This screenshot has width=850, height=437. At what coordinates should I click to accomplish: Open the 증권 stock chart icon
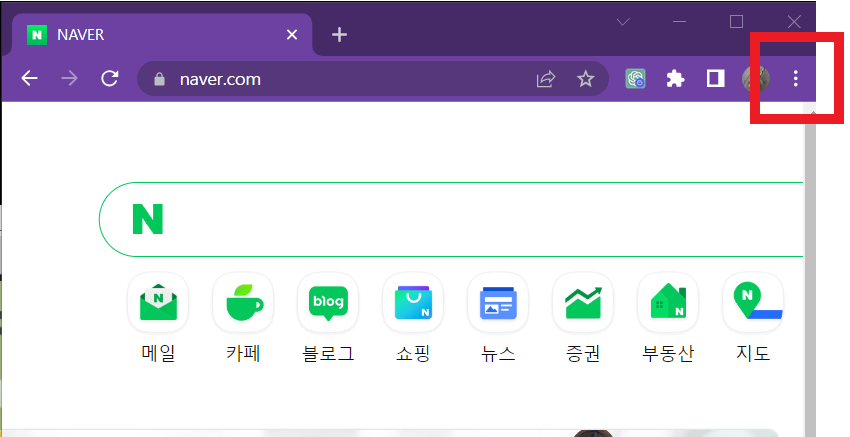583,302
